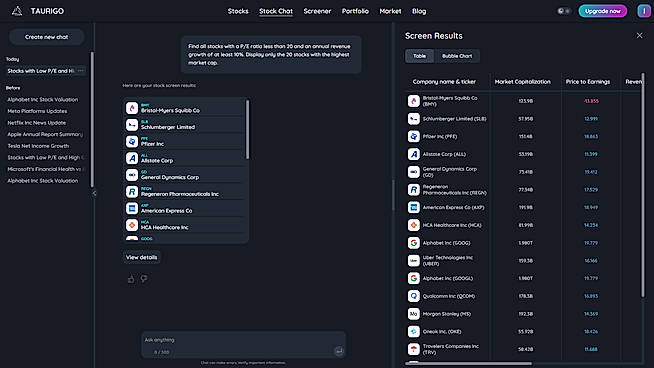Open the Stock Chat page
This screenshot has width=654, height=368.
point(276,11)
